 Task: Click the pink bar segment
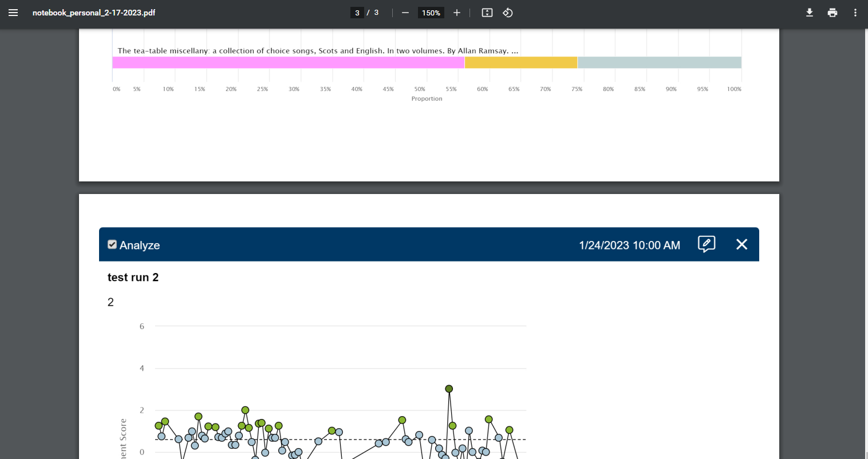[x=288, y=62]
